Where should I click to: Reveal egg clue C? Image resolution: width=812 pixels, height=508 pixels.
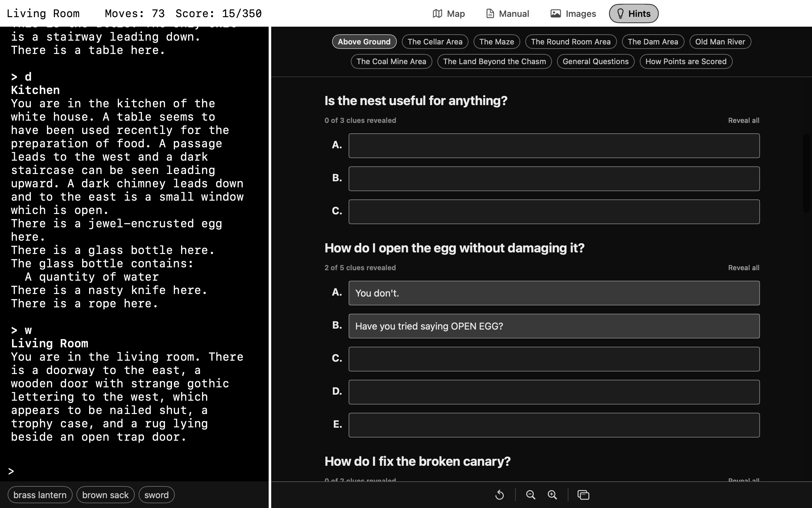[554, 359]
